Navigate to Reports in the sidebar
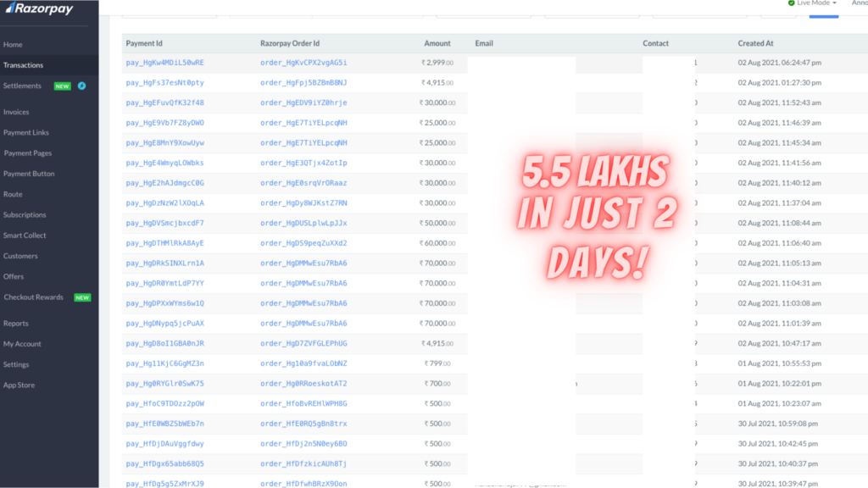Image resolution: width=868 pixels, height=488 pixels. [x=15, y=324]
